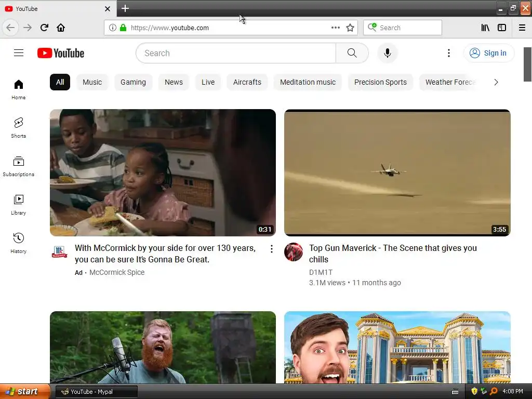Show site information icon in address bar

tap(113, 28)
